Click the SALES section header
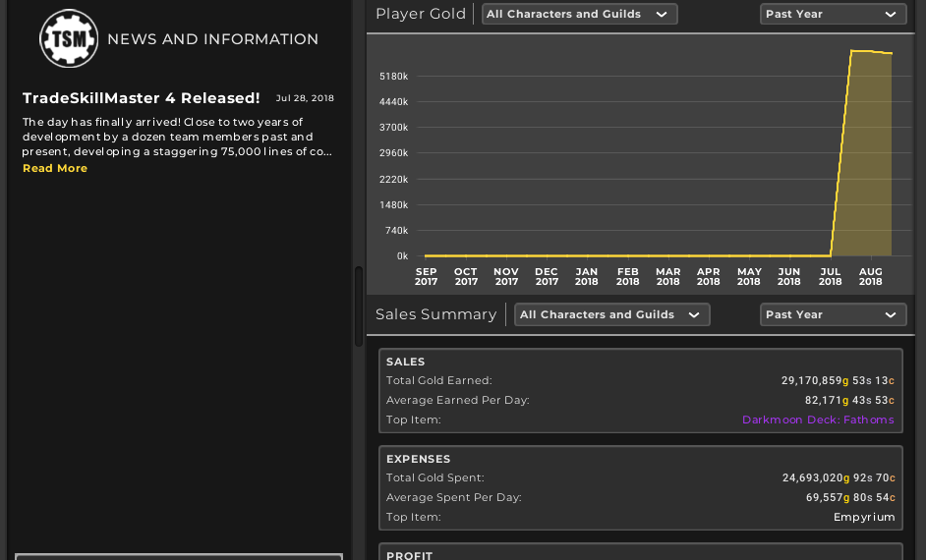Image resolution: width=926 pixels, height=560 pixels. [405, 362]
